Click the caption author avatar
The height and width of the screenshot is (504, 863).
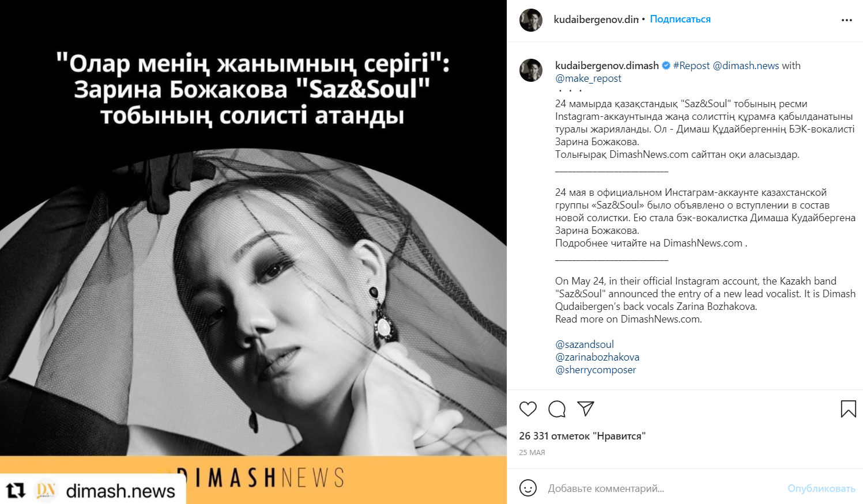click(x=531, y=70)
